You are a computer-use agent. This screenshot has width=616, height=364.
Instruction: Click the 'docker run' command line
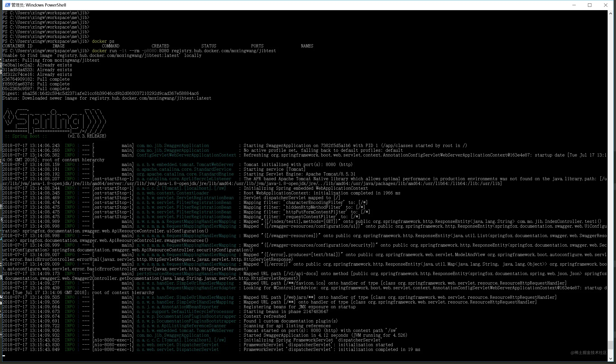pyautogui.click(x=184, y=51)
